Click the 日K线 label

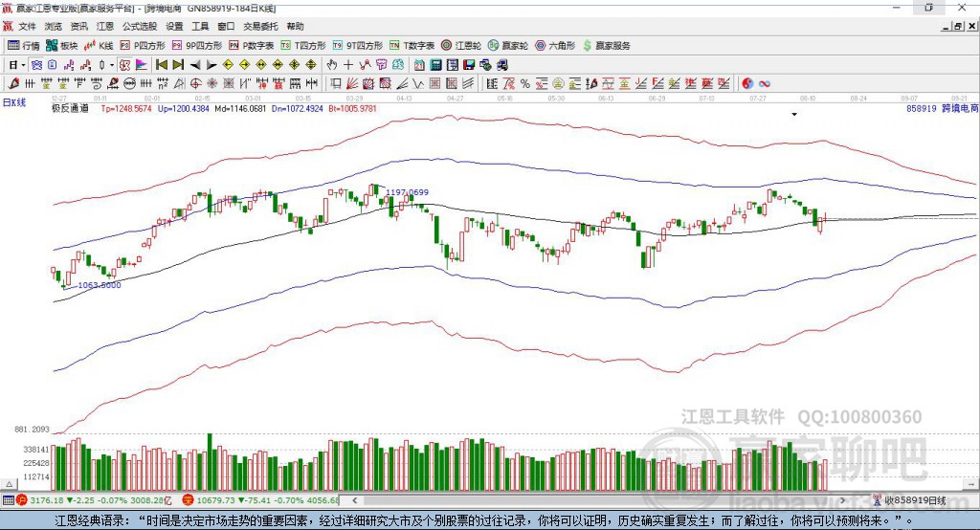(x=14, y=103)
